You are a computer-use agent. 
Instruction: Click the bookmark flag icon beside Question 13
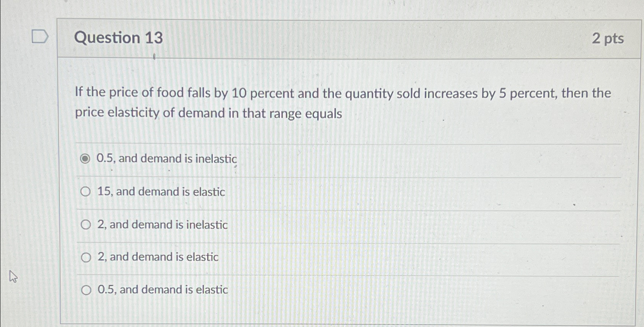[x=39, y=37]
